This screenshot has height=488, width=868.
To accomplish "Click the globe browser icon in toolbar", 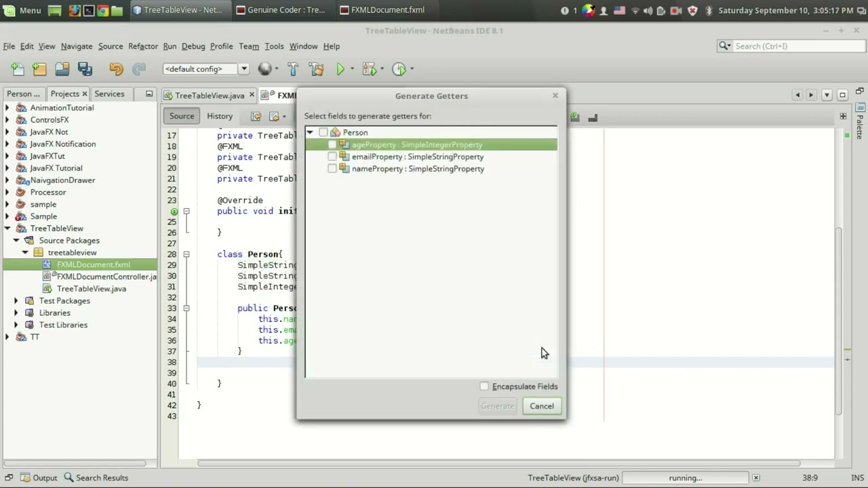I will (x=264, y=68).
